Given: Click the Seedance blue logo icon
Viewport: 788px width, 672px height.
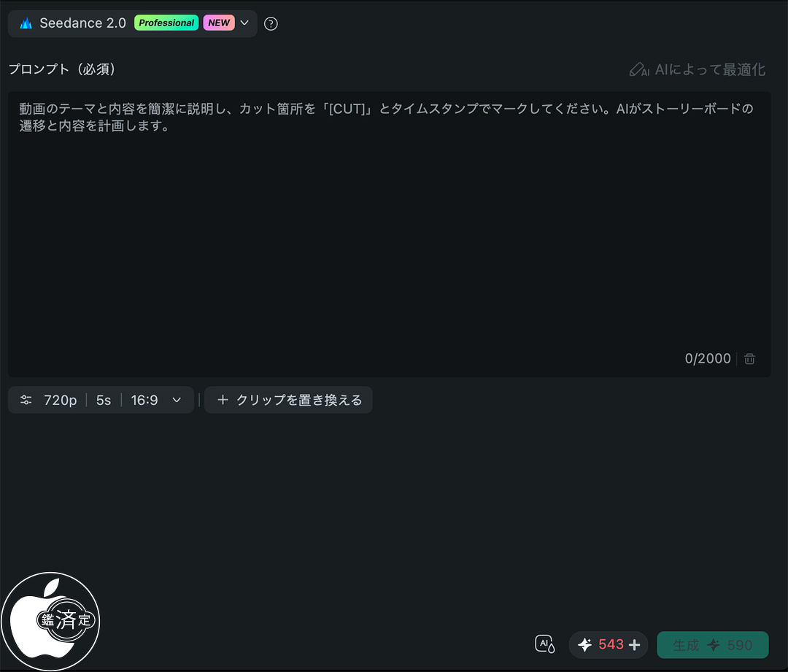Looking at the screenshot, I should point(26,23).
